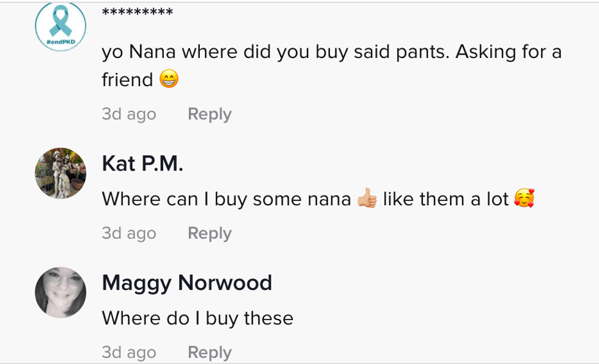
Task: Click the thumbs up emoji in Kat's comment
Action: coord(367,198)
